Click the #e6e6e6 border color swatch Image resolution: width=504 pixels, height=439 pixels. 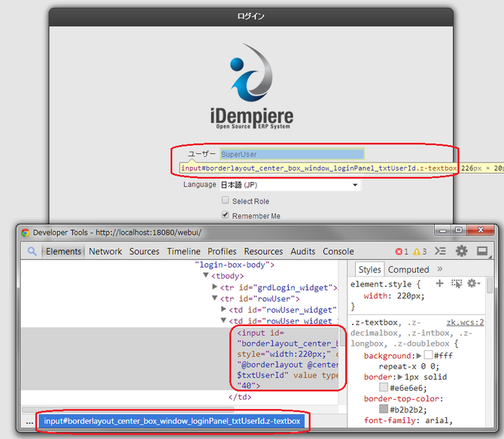384,387
